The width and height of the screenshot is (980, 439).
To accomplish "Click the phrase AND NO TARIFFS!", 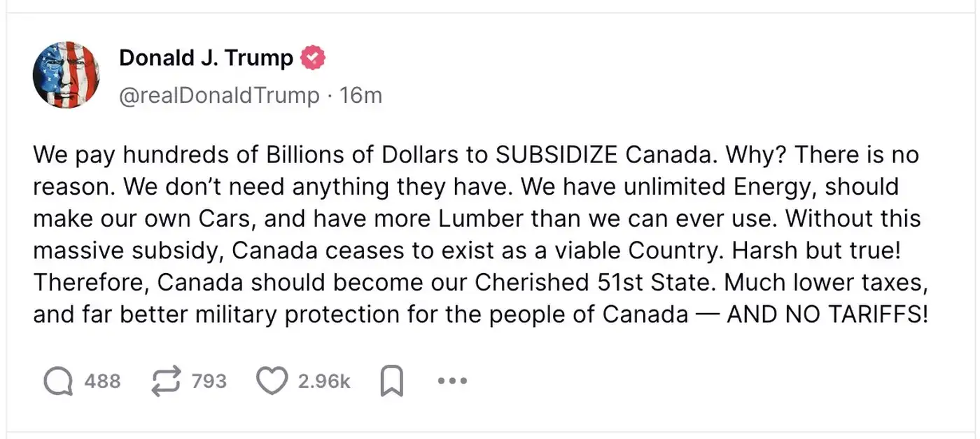I will [827, 314].
